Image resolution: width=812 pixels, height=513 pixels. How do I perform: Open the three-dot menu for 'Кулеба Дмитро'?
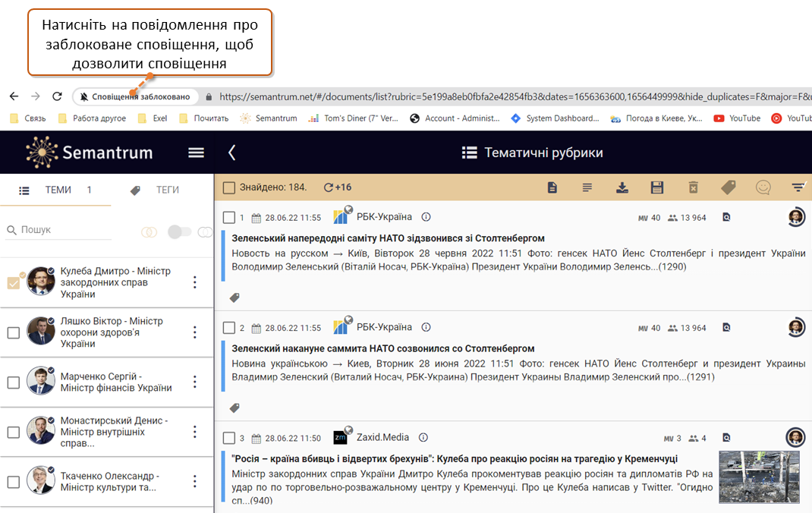coord(195,282)
